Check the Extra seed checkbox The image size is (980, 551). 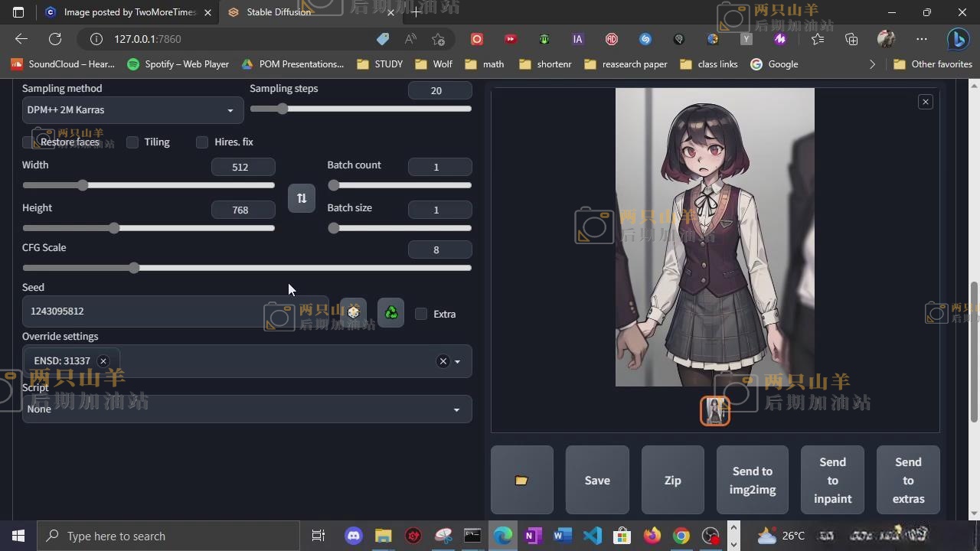click(421, 314)
